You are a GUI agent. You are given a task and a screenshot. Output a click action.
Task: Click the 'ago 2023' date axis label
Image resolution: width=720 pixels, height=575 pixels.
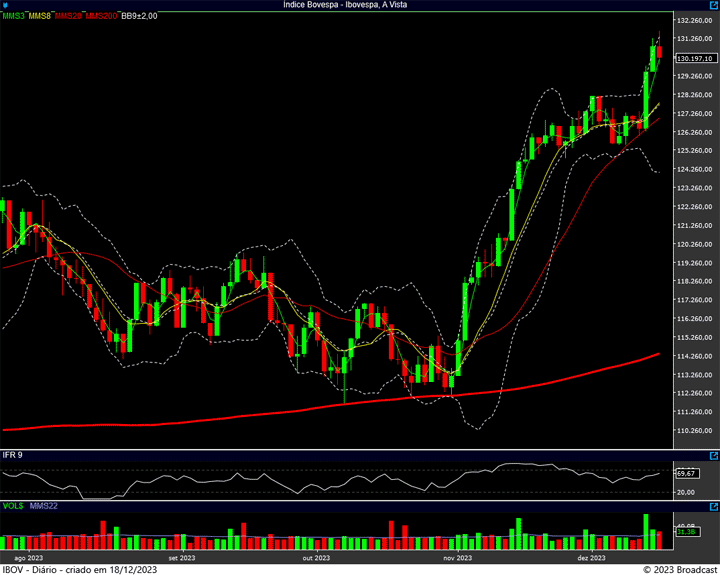[x=28, y=558]
